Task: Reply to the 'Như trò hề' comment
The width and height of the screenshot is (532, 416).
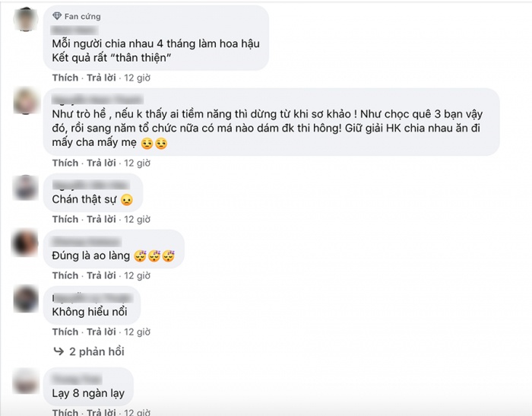Action: coord(101,163)
